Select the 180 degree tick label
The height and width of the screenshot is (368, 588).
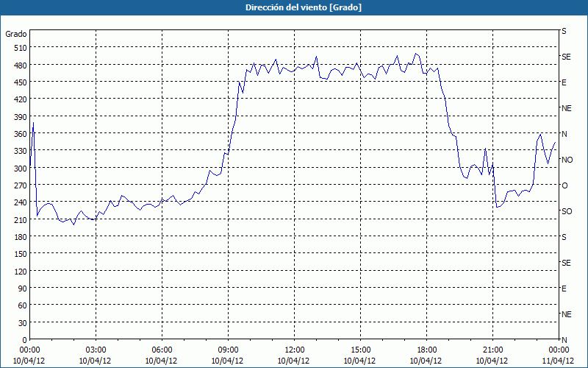point(21,237)
